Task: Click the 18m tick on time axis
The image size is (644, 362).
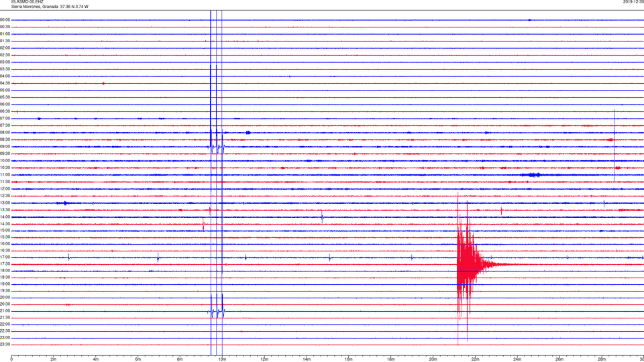Action: (391, 359)
